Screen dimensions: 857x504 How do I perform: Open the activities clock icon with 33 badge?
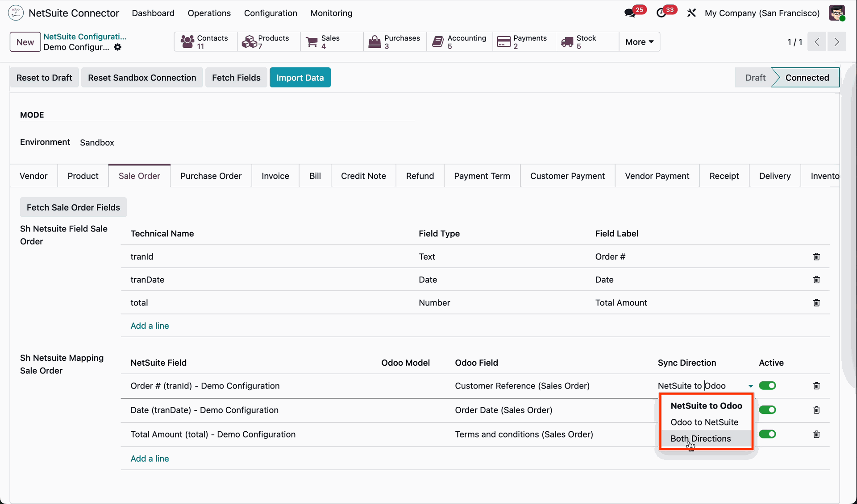(x=661, y=13)
